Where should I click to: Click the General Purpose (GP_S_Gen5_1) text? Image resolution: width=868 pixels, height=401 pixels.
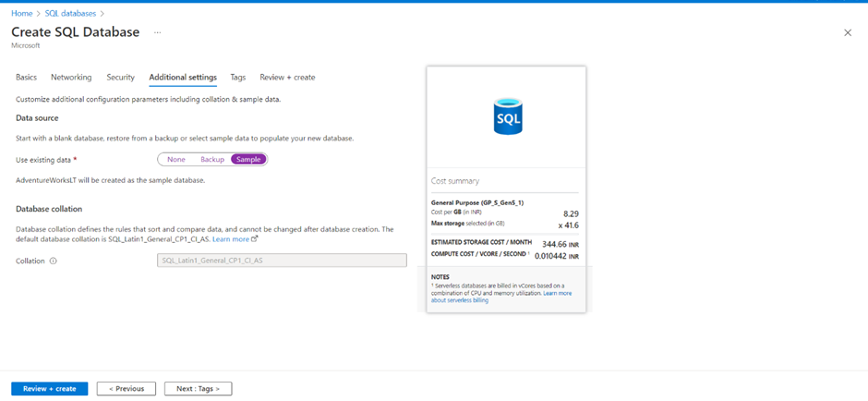(477, 202)
